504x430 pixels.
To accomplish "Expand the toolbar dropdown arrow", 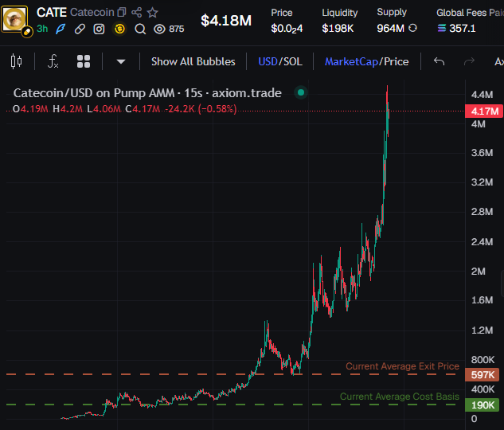I will point(121,61).
